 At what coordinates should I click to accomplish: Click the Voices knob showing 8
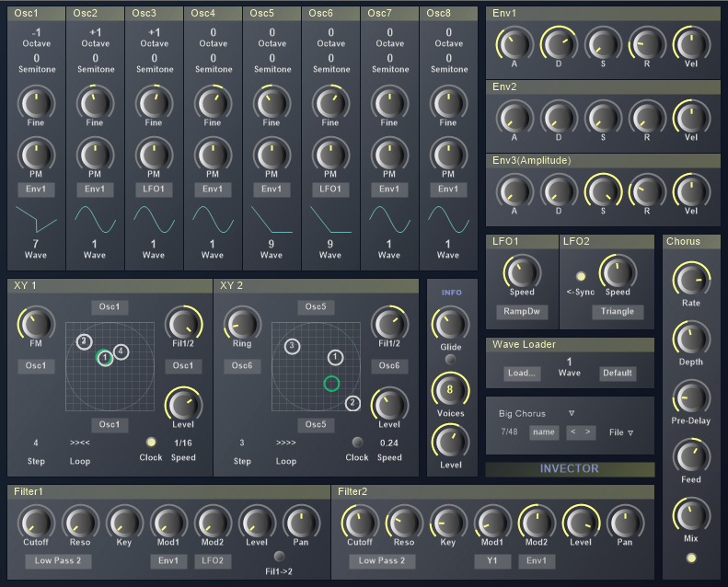(x=450, y=390)
